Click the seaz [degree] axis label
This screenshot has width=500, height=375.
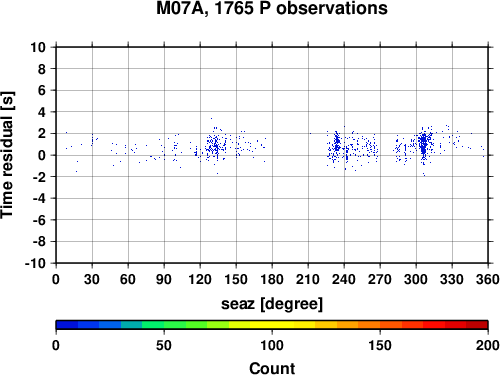point(272,304)
